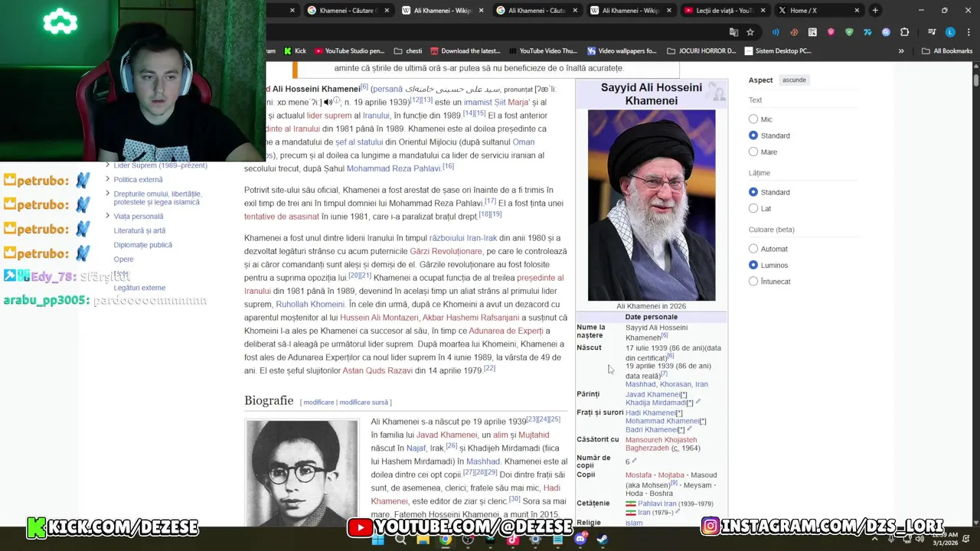This screenshot has height=551, width=980.
Task: Click edit pencil next to Frați și surori
Action: coord(690,429)
